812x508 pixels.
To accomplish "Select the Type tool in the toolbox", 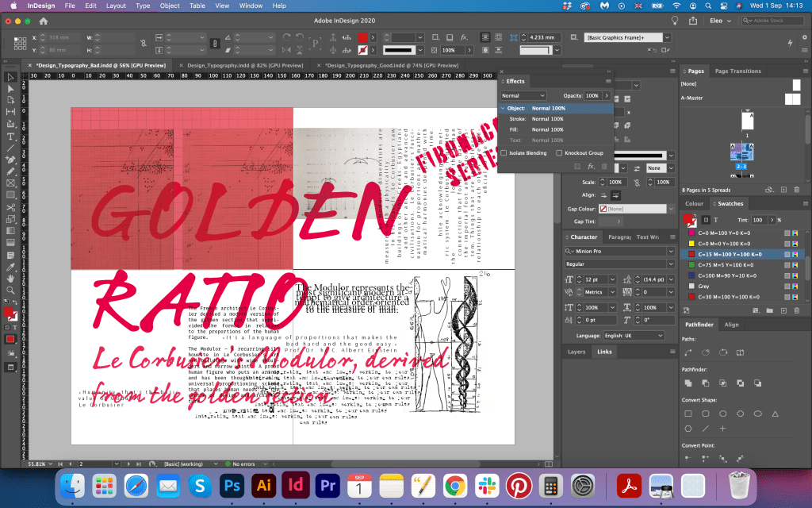I will pyautogui.click(x=11, y=137).
